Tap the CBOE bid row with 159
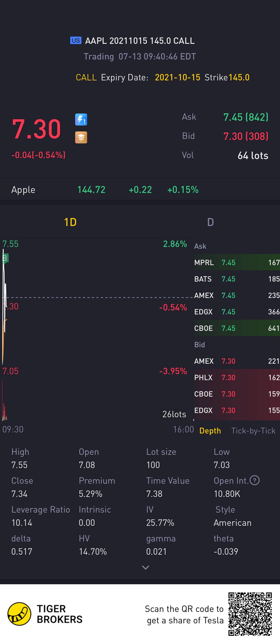Viewport: 280px width, 644px height. [x=237, y=394]
